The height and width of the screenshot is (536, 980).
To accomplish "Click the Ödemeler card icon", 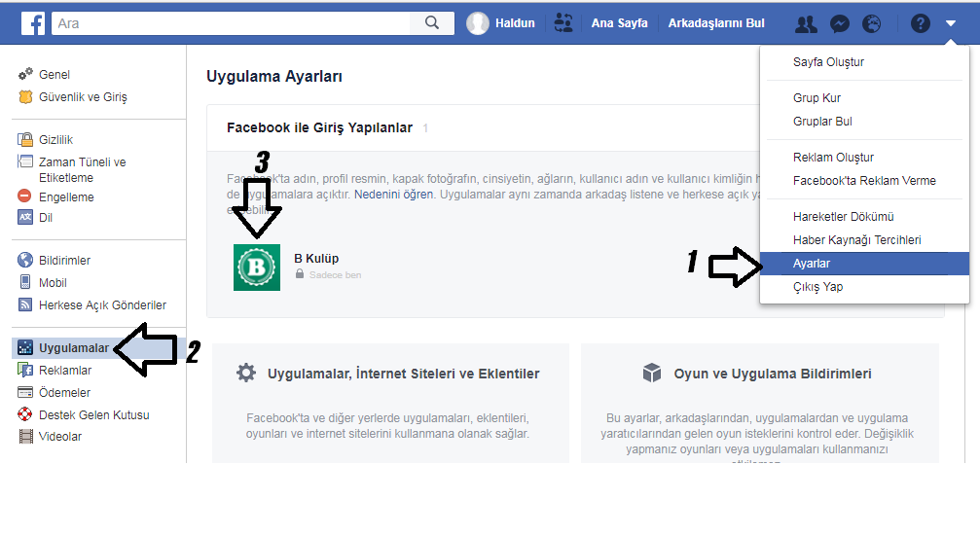I will 25,392.
